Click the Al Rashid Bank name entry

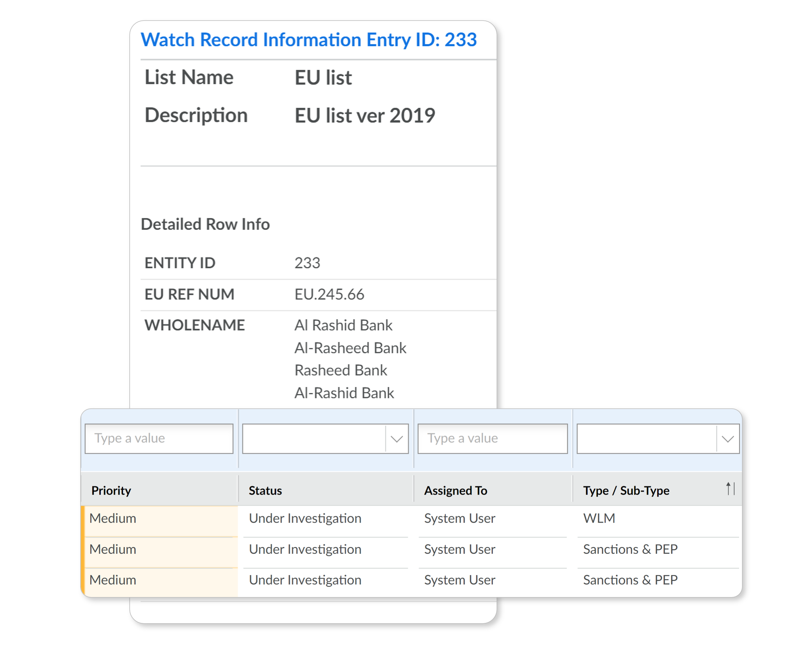coord(343,325)
